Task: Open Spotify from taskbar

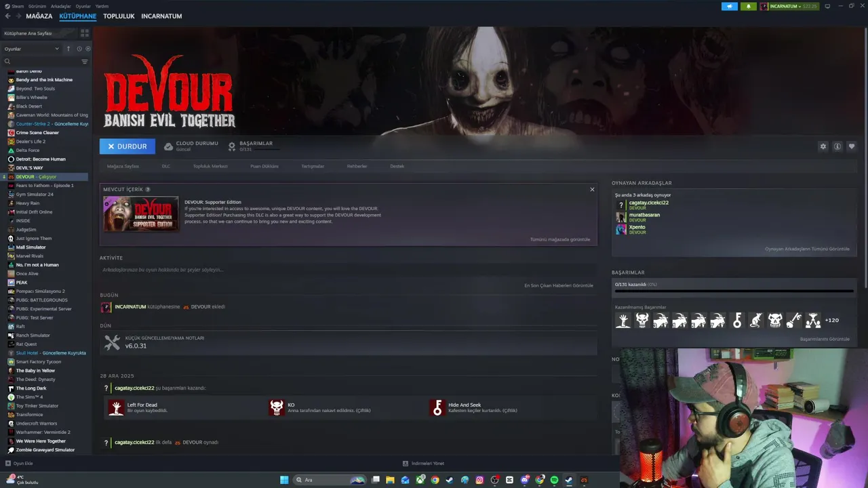Action: pyautogui.click(x=554, y=480)
